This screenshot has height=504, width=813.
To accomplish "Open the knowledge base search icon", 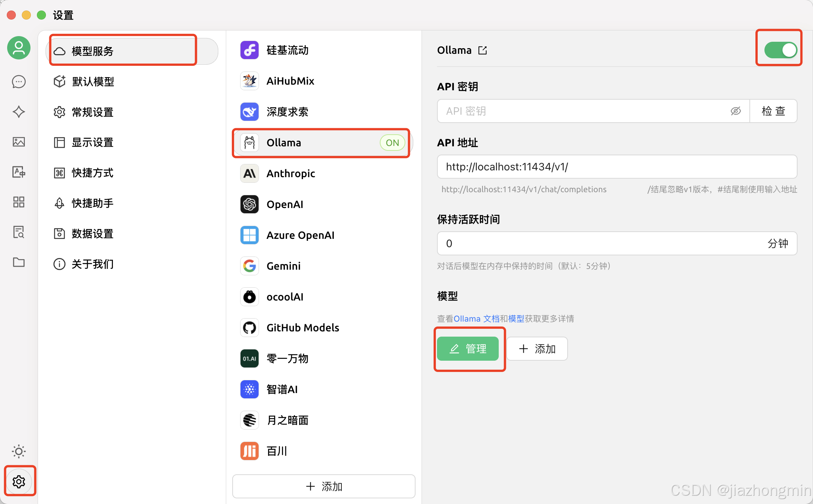I will [x=18, y=232].
